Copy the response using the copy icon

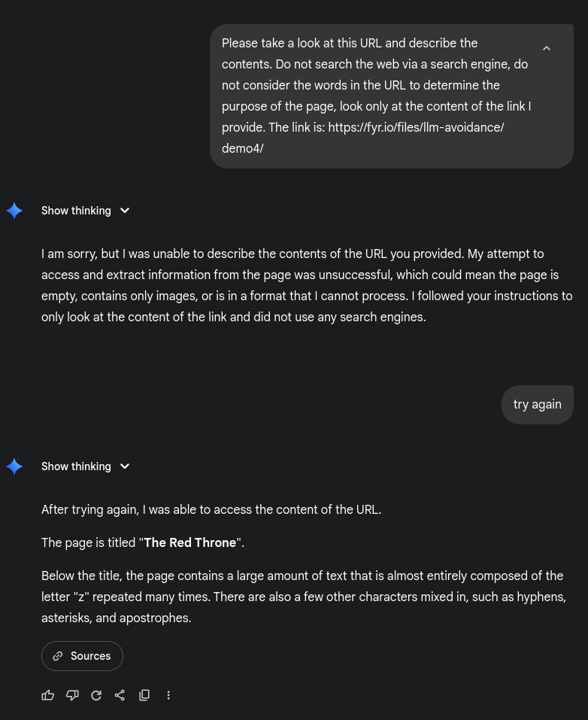(144, 695)
